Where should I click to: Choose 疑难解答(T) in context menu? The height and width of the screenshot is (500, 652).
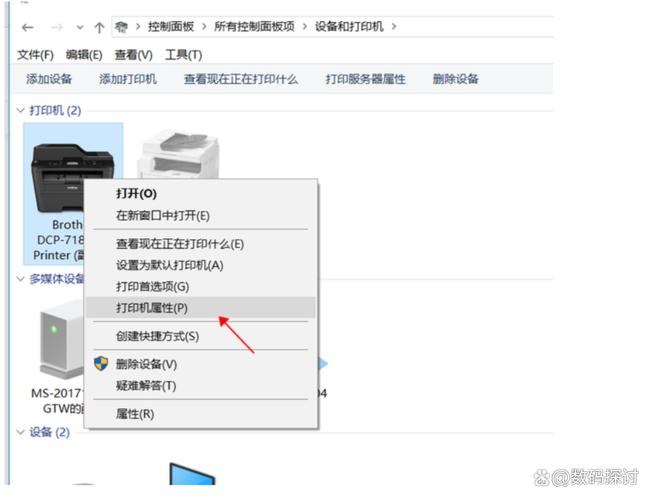coord(200,386)
